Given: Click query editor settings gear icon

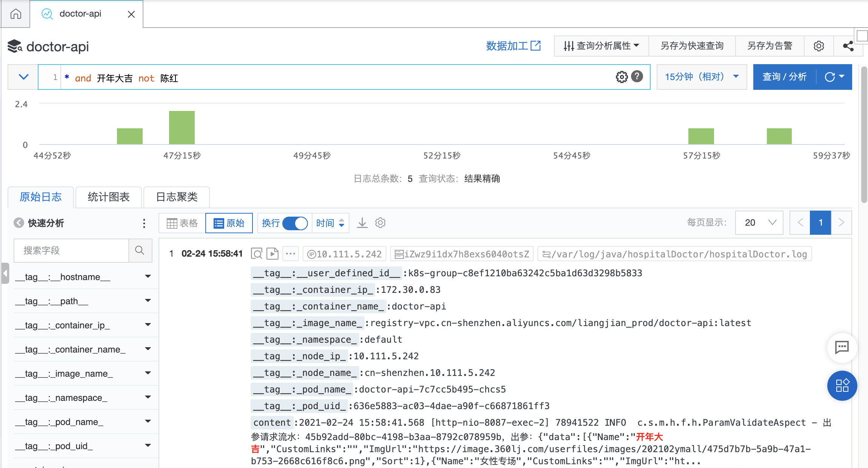Looking at the screenshot, I should coord(622,77).
